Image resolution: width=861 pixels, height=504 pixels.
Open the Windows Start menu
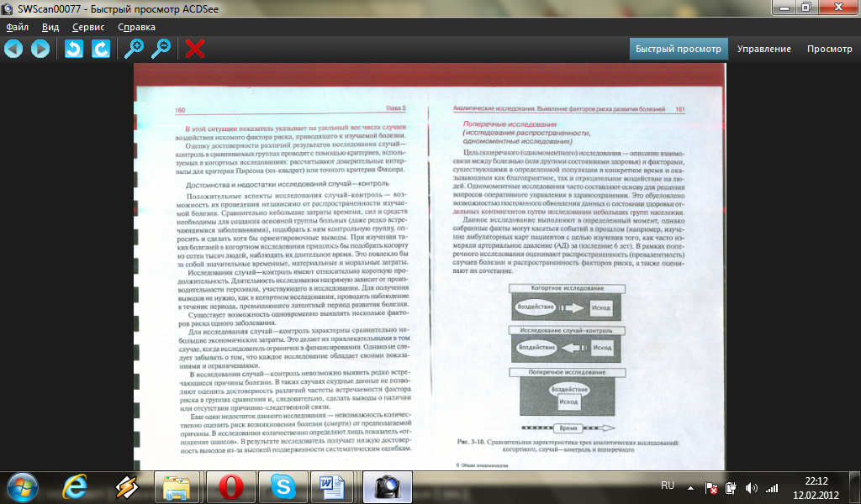pos(23,487)
